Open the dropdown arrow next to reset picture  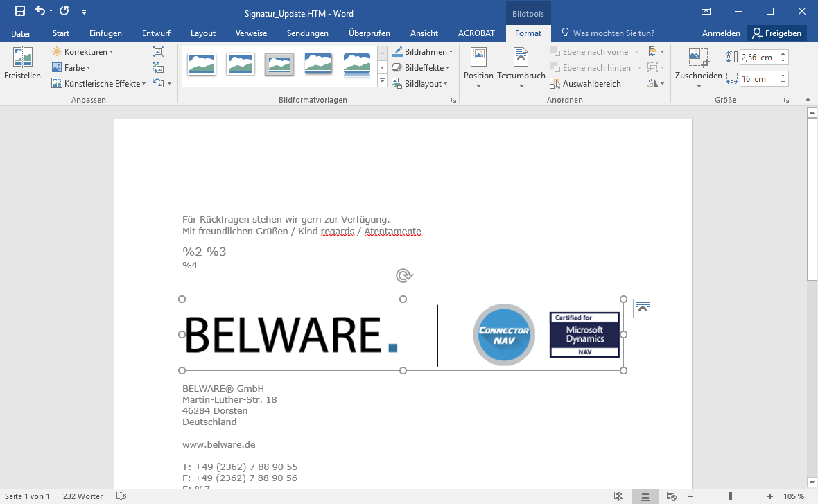coord(170,83)
